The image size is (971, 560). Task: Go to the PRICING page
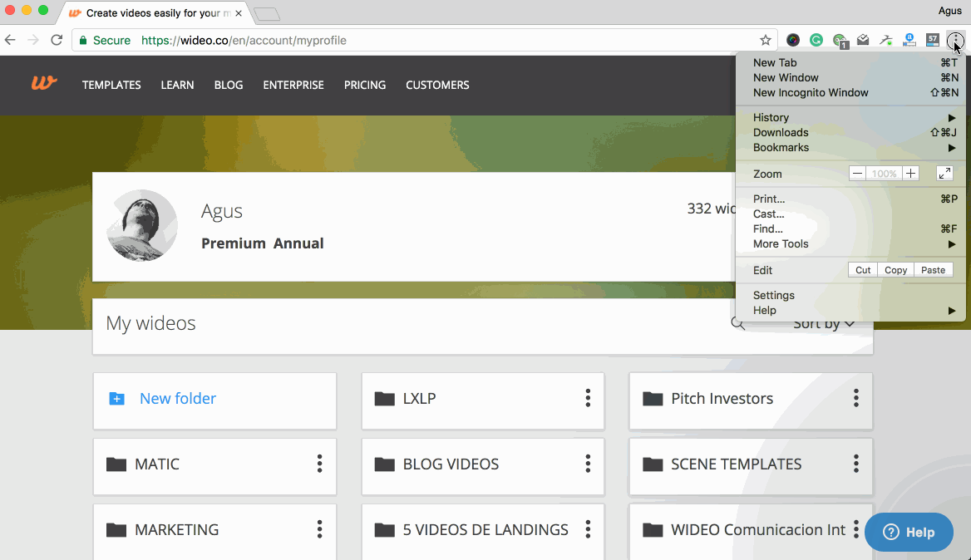pyautogui.click(x=365, y=85)
